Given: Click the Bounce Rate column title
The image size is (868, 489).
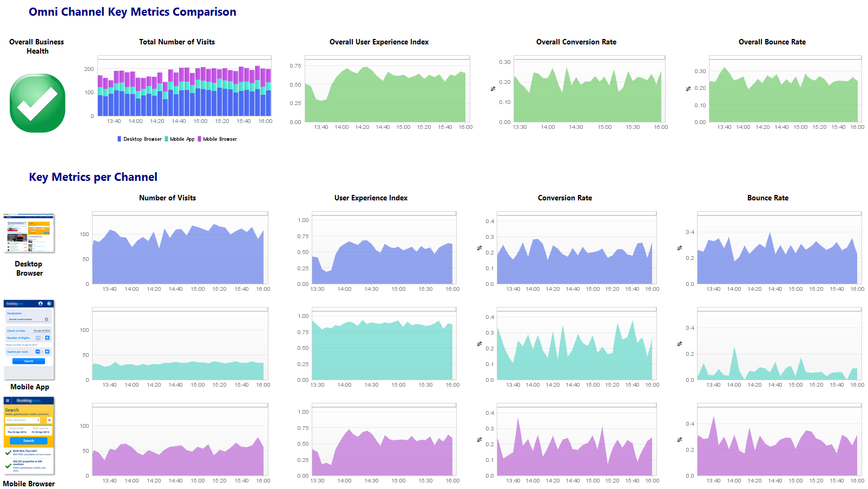Looking at the screenshot, I should 768,198.
